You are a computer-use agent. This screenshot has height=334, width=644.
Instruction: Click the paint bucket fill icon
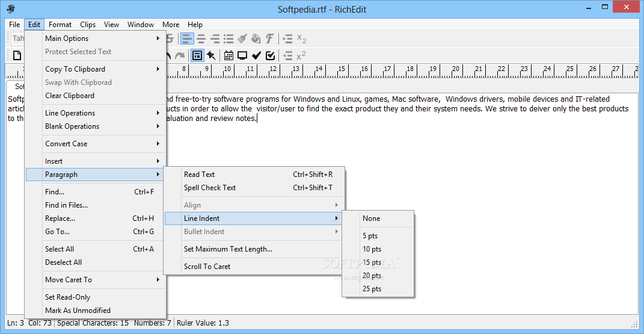[256, 39]
